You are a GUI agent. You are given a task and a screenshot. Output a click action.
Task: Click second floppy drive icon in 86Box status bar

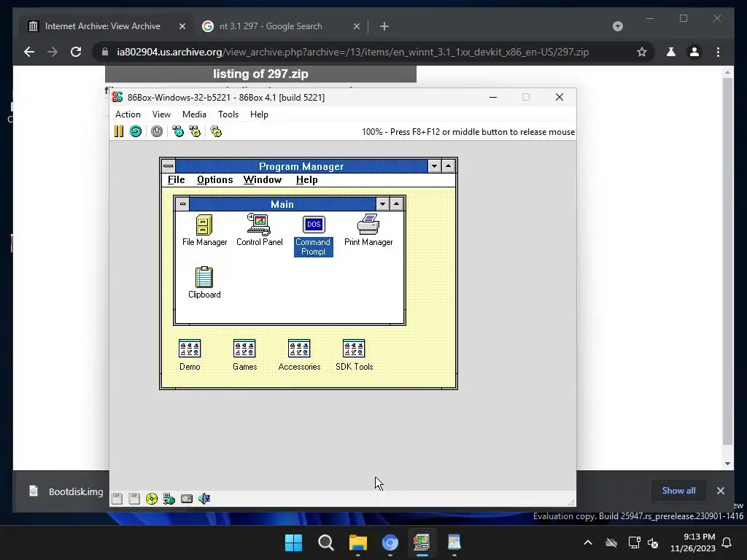tap(134, 499)
